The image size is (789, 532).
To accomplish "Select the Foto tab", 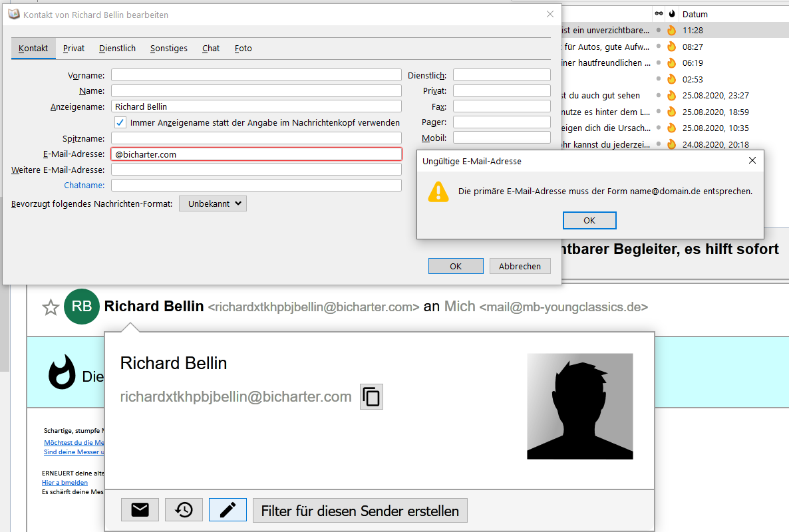I will point(243,49).
